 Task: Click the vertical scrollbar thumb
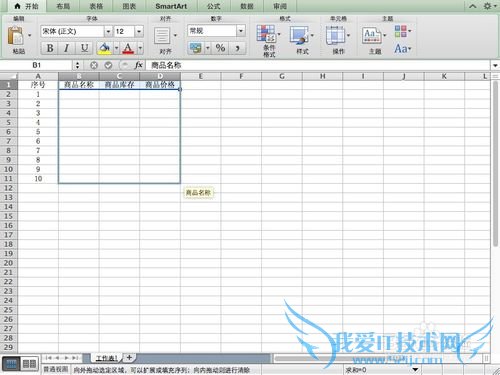click(x=495, y=163)
